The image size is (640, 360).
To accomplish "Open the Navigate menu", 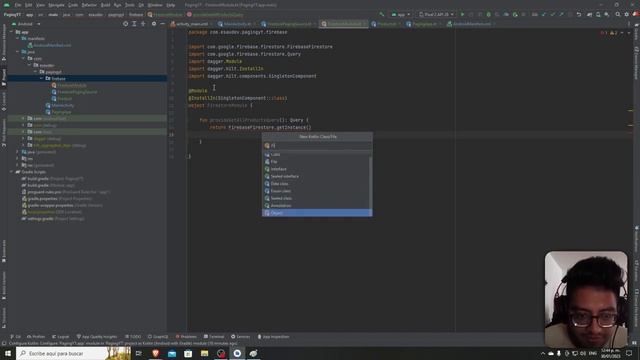I will click(56, 5).
